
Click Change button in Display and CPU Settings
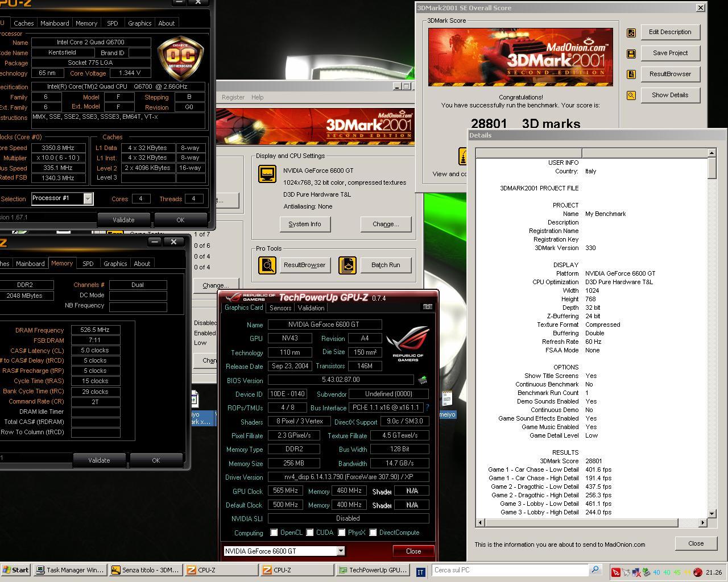pos(386,224)
